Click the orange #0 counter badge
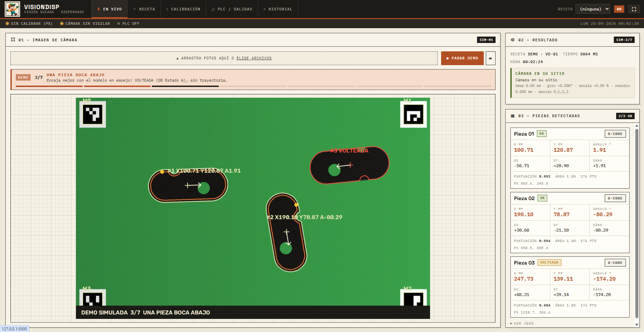 click(x=619, y=9)
